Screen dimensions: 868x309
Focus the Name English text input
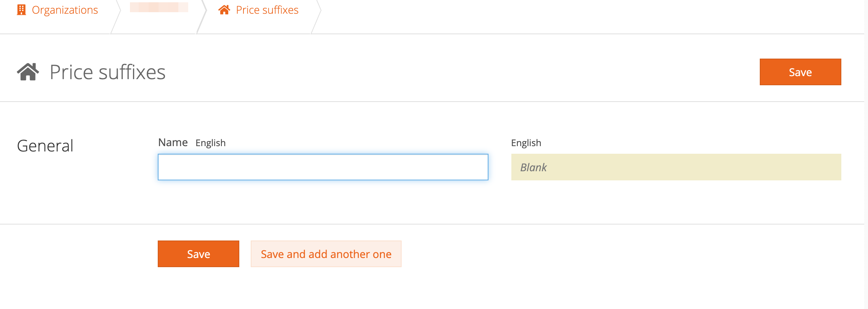point(323,167)
